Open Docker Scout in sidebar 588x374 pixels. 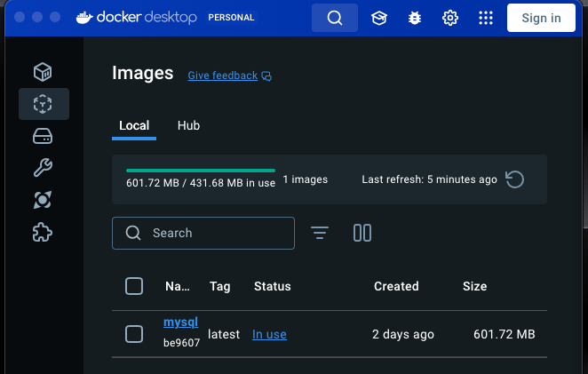click(x=43, y=200)
